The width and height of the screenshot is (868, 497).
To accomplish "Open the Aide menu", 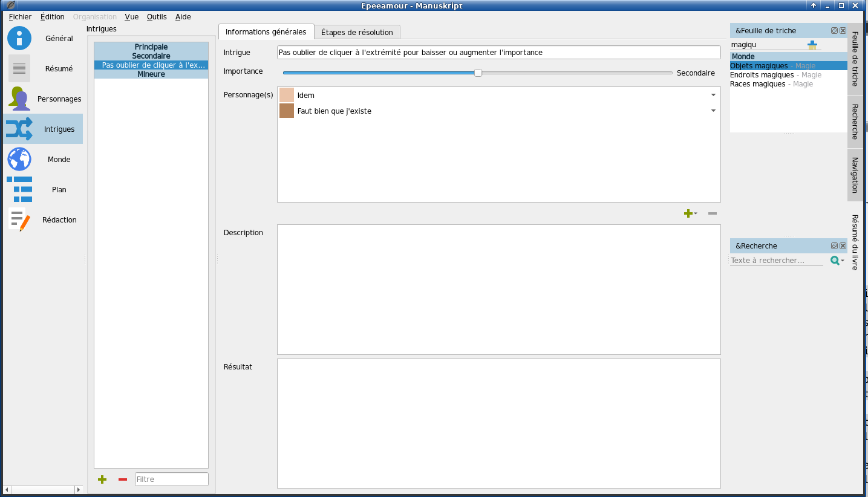I will [183, 17].
